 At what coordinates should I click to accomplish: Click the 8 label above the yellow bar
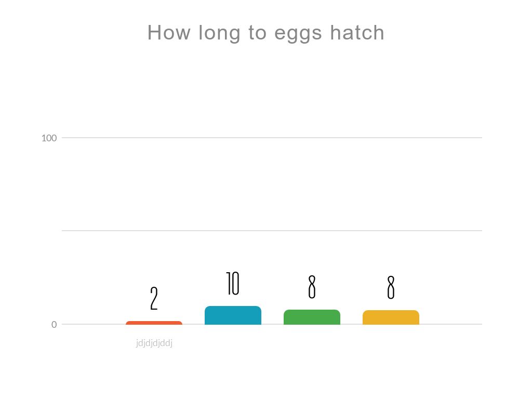click(x=391, y=287)
